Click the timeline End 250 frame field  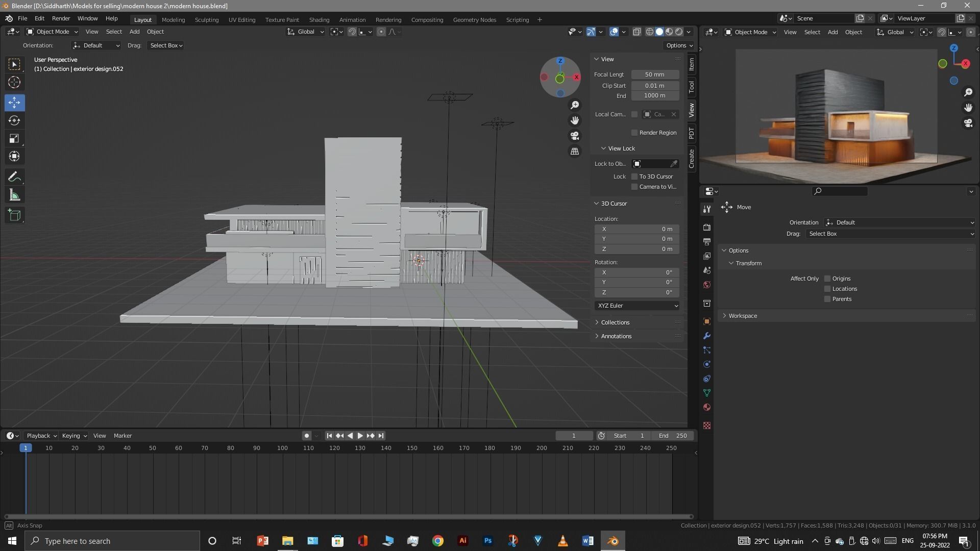(x=673, y=436)
